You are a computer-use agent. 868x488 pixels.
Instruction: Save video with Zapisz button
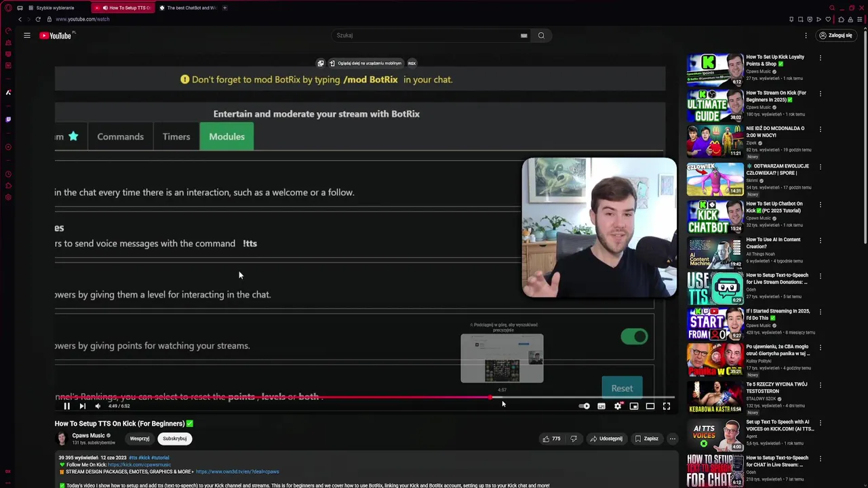tap(646, 439)
